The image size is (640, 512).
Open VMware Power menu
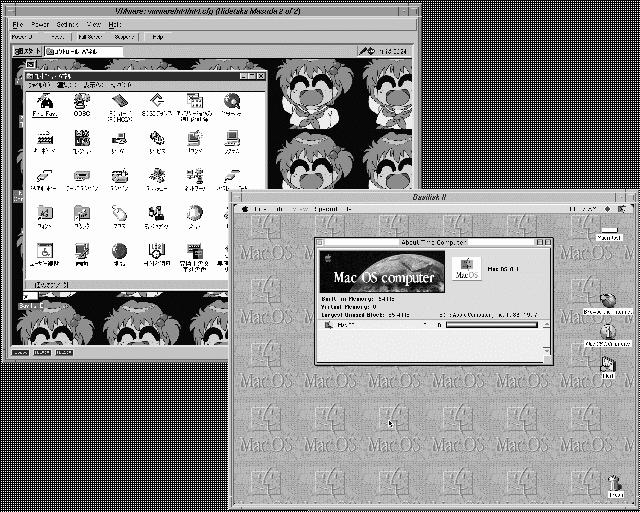pos(40,25)
